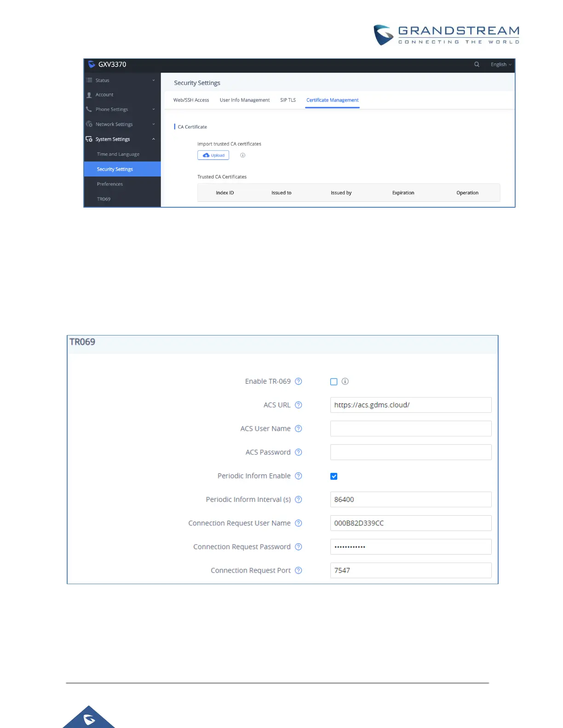
Task: Switch to User Info Management tab
Action: [245, 100]
